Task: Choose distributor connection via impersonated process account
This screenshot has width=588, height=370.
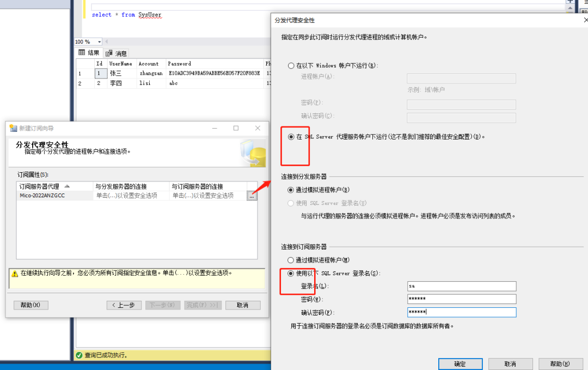Action: tap(291, 190)
